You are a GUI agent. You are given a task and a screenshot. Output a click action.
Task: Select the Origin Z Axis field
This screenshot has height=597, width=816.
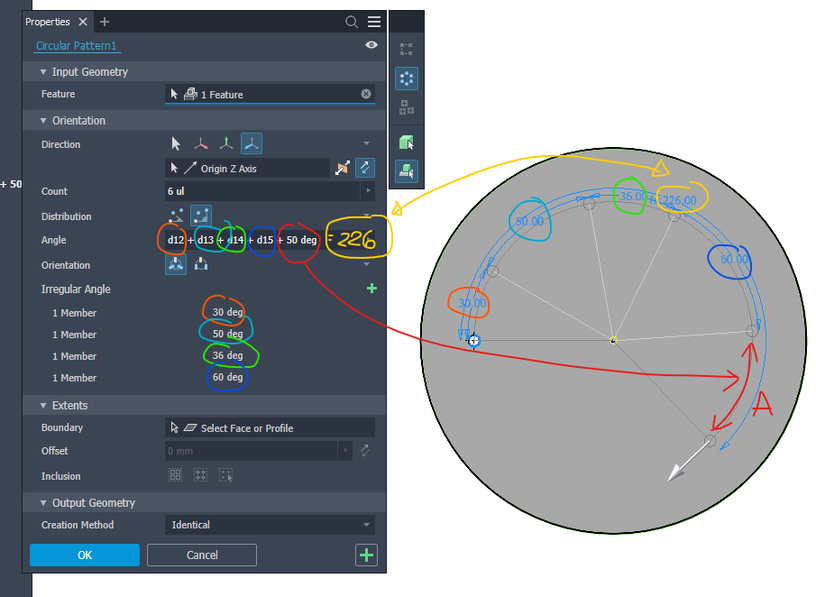[x=247, y=168]
